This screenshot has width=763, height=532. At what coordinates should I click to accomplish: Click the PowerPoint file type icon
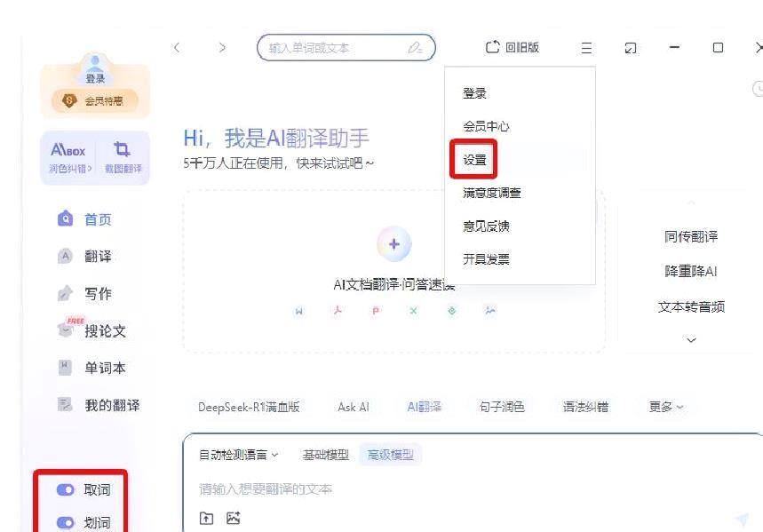[x=376, y=311]
